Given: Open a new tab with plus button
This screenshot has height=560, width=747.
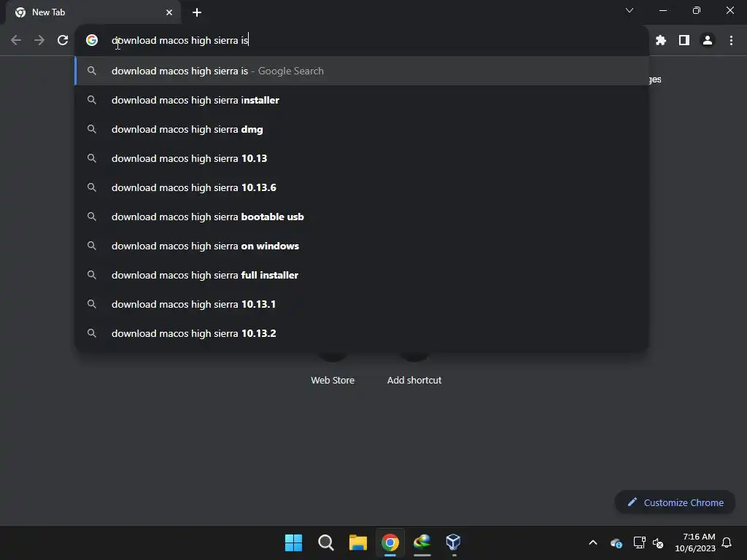Looking at the screenshot, I should click(x=197, y=12).
